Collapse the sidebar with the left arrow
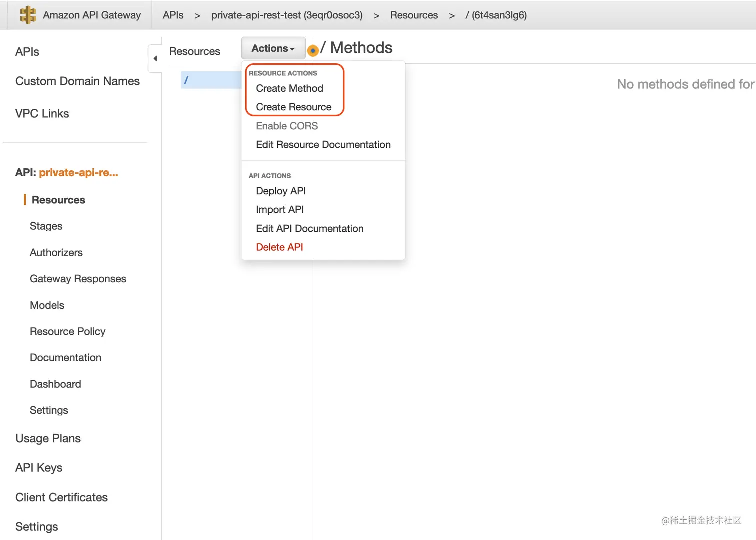The width and height of the screenshot is (756, 540). pyautogui.click(x=155, y=58)
